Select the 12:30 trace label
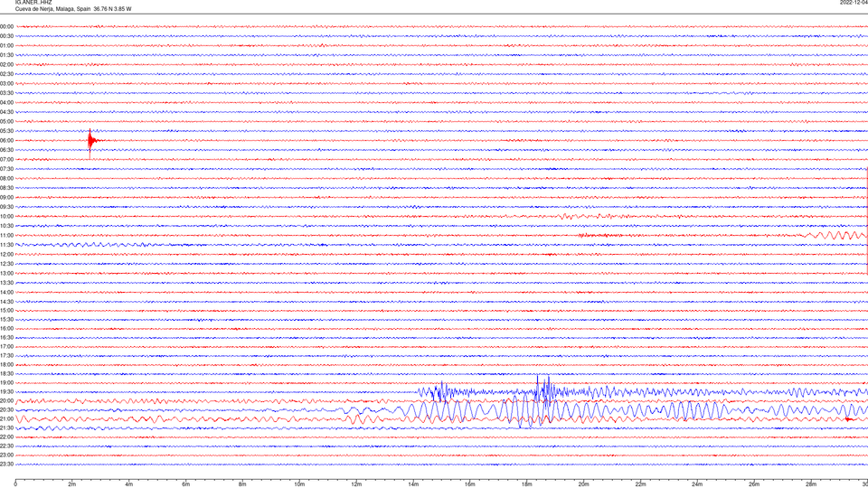The image size is (868, 488). coord(6,263)
